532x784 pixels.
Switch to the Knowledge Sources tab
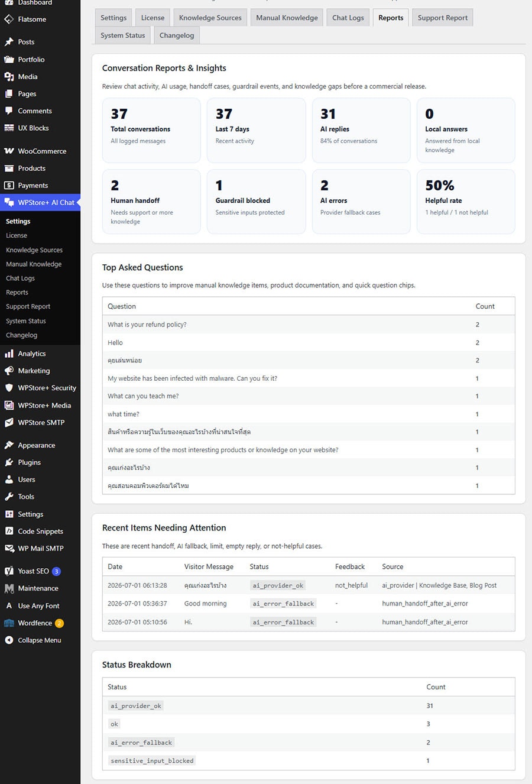(x=210, y=18)
